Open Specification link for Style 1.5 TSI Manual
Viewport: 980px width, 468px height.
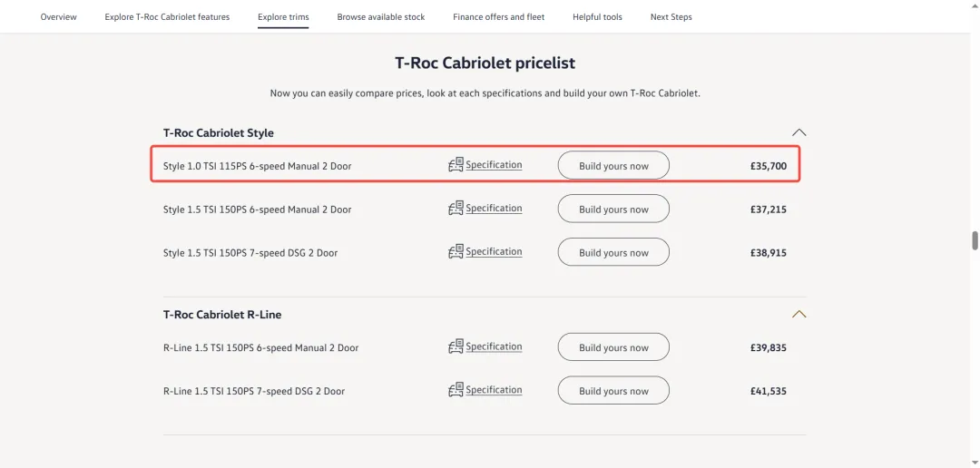pos(494,208)
